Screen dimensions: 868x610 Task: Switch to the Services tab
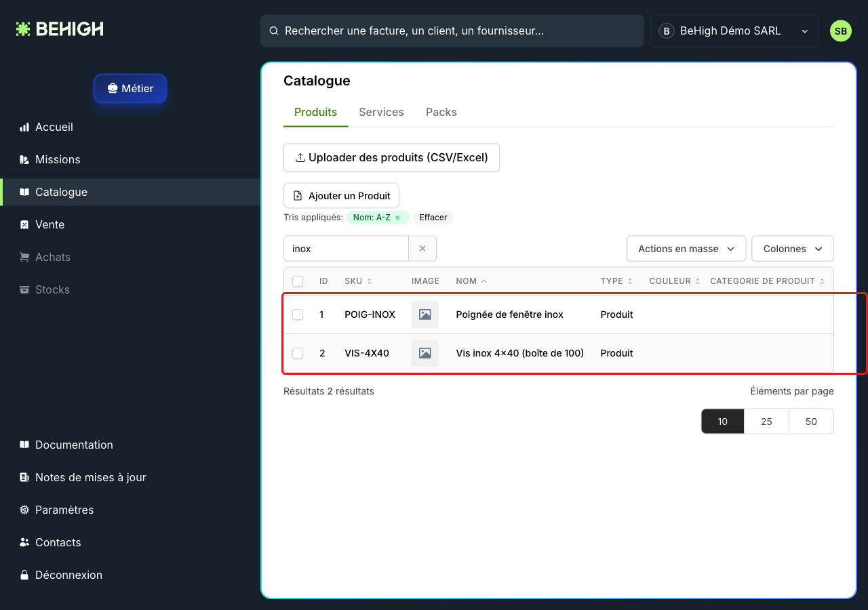point(381,113)
